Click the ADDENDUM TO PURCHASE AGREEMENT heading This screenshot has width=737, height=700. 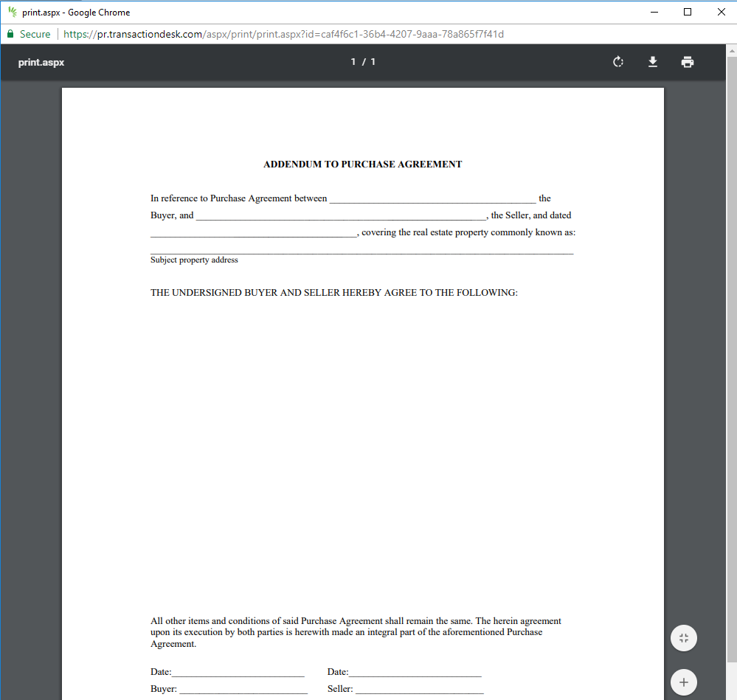tap(362, 164)
